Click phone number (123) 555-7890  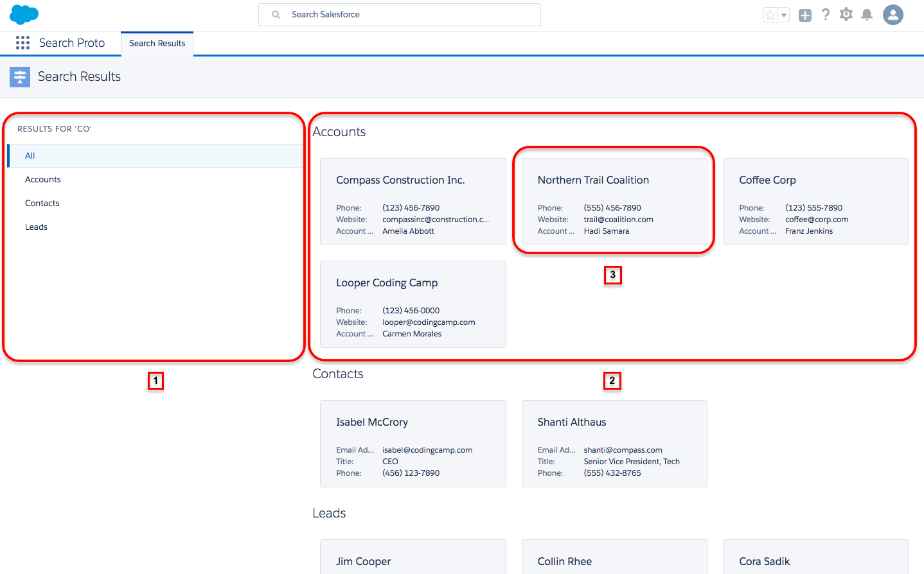click(x=813, y=208)
